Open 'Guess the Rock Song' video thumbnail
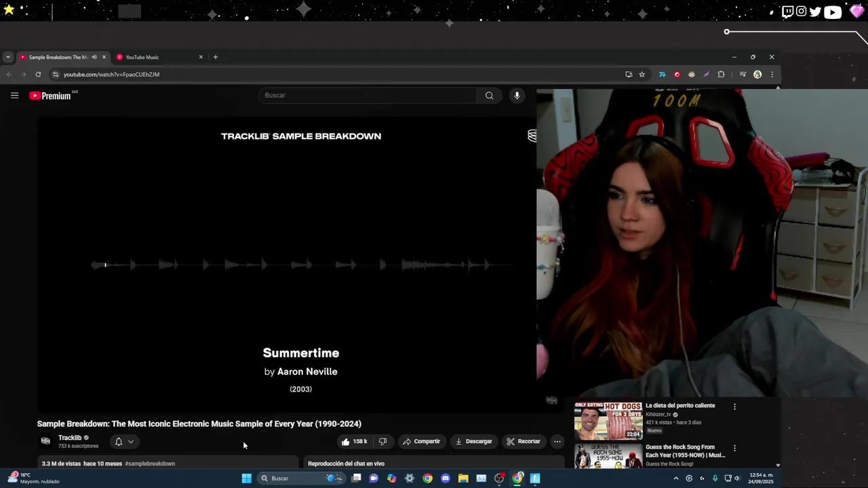 pos(608,456)
